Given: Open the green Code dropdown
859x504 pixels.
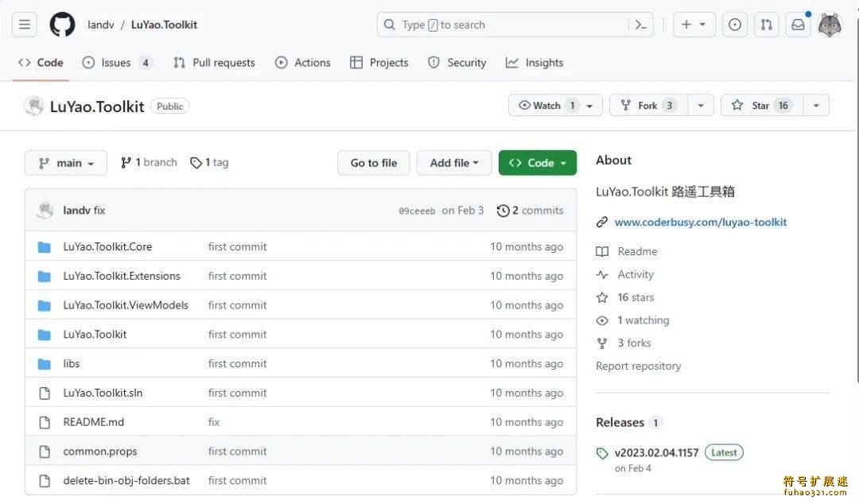Looking at the screenshot, I should 538,163.
